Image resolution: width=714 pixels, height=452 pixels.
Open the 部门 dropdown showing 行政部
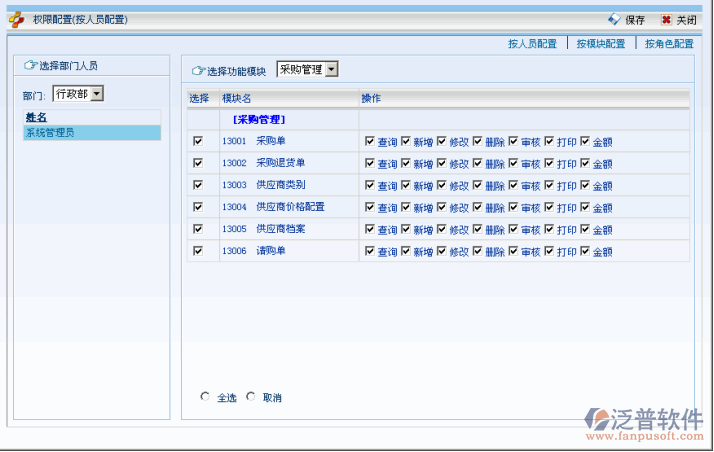tap(78, 94)
